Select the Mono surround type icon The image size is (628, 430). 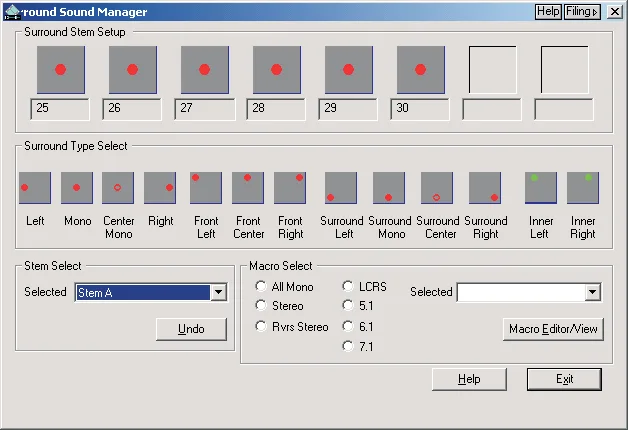pyautogui.click(x=77, y=188)
